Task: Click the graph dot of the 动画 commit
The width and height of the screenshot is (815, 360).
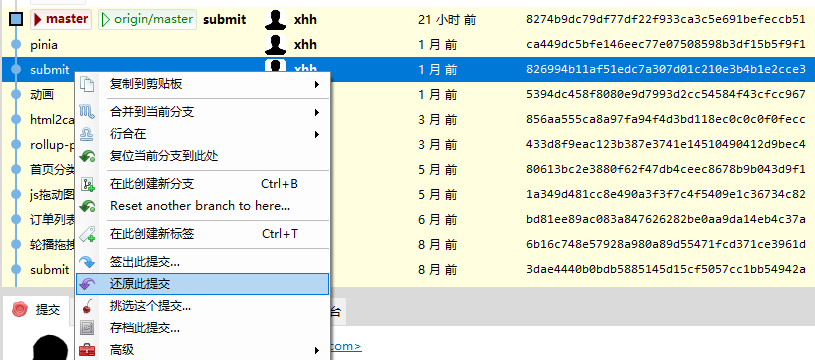Action: pos(16,95)
